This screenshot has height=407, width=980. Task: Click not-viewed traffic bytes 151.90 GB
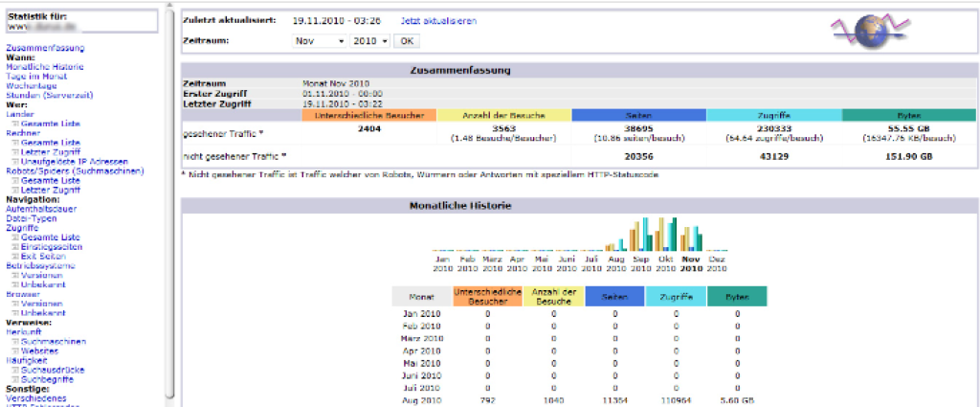tap(909, 157)
